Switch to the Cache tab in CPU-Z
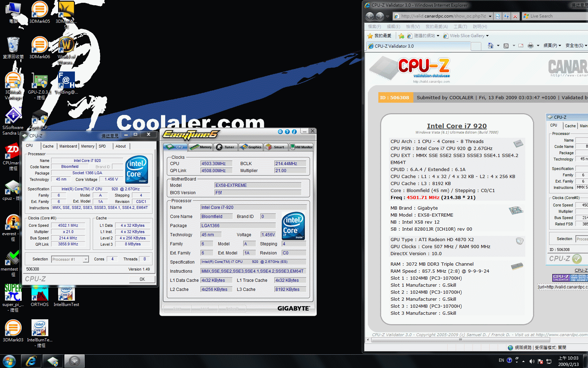Screen dimensions: 588x368 (x=48, y=146)
